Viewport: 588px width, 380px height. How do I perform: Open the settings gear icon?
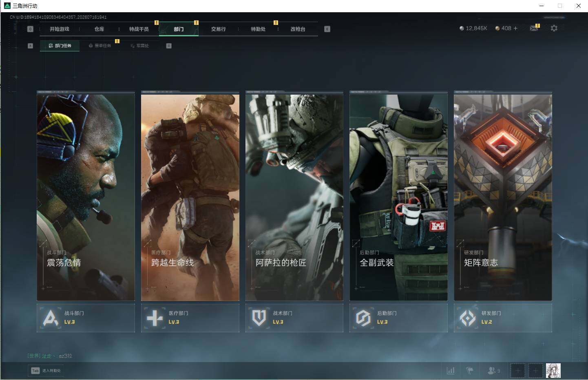(554, 28)
